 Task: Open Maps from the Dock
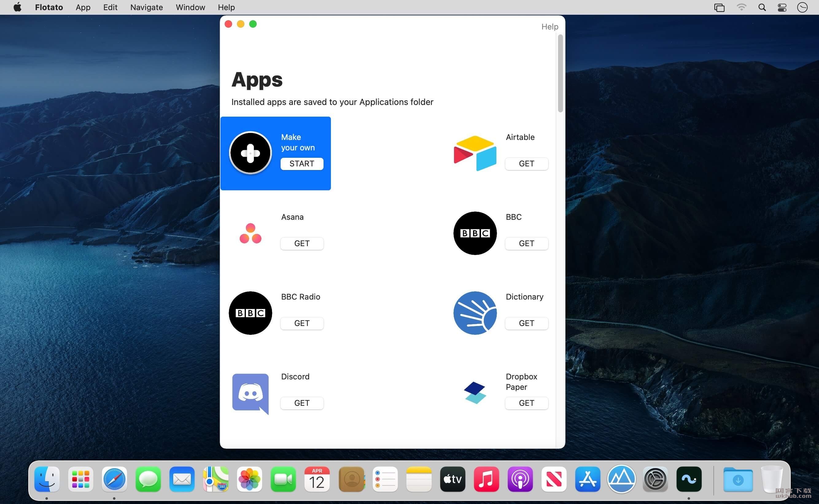216,479
